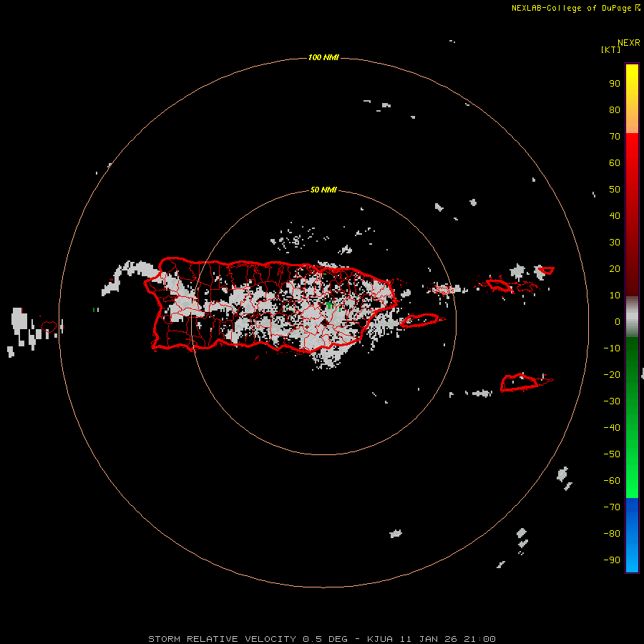Click the 30 value on velocity scale
The width and height of the screenshot is (644, 644).
click(x=615, y=243)
